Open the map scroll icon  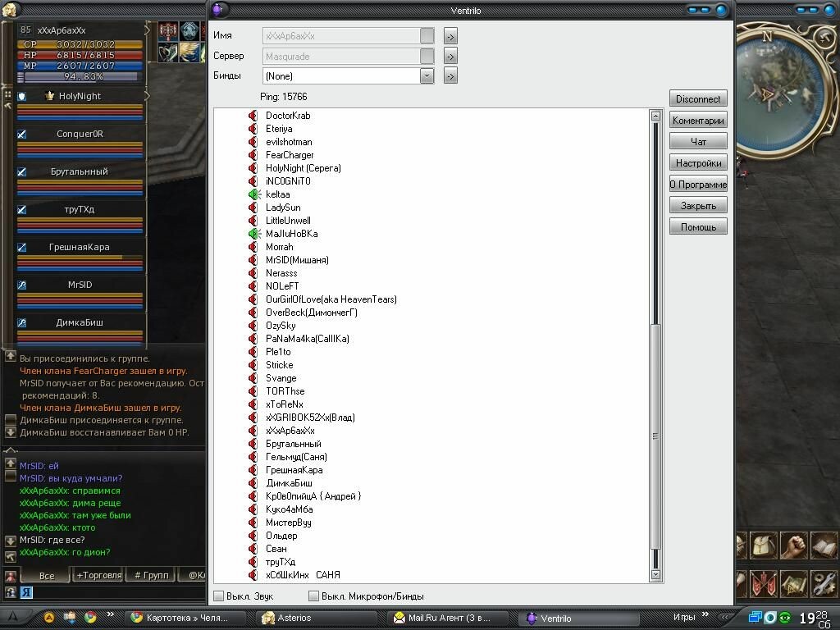pyautogui.click(x=794, y=583)
